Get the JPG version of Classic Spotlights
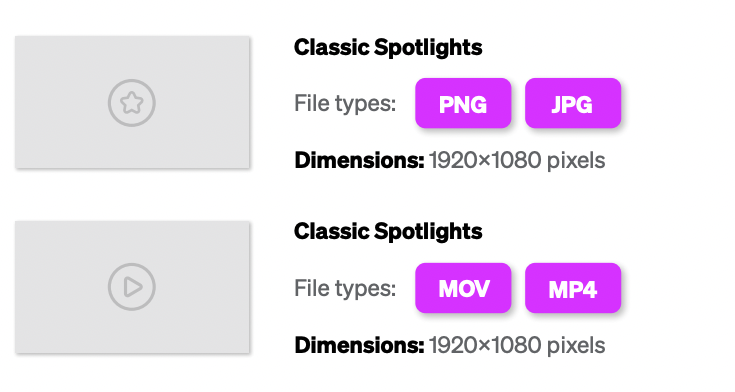 573,103
